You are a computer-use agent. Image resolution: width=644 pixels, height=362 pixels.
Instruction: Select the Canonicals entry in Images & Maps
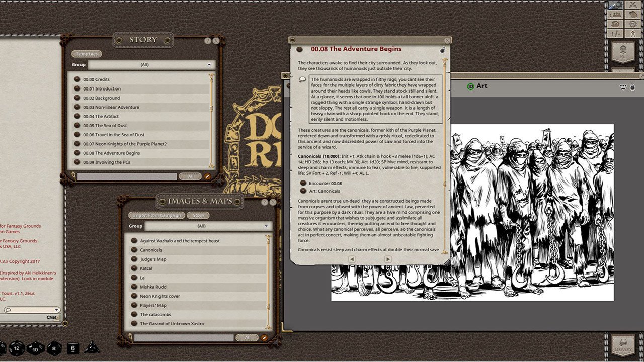tap(151, 250)
